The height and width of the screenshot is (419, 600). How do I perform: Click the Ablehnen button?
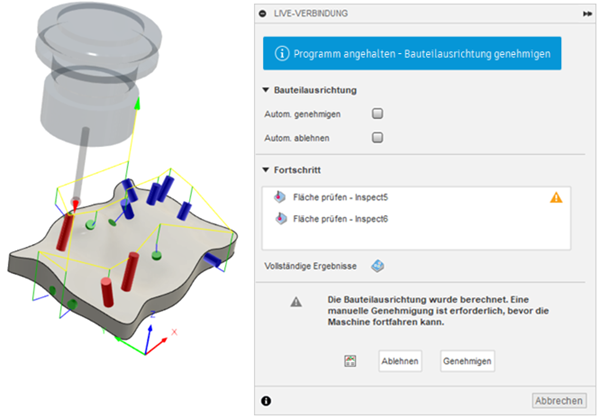(400, 361)
